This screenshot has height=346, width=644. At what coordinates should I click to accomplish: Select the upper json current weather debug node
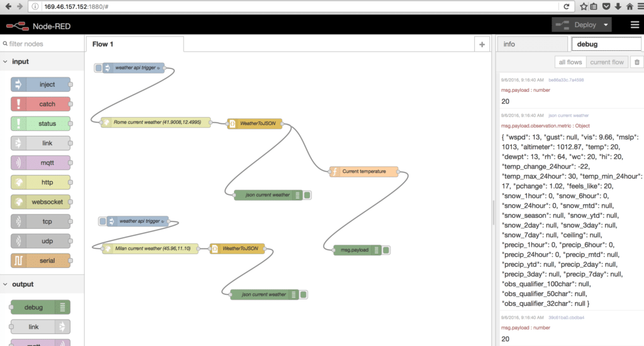[x=268, y=195]
